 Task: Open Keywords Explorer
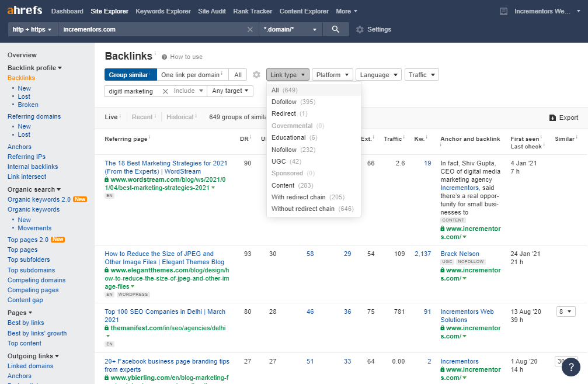163,11
